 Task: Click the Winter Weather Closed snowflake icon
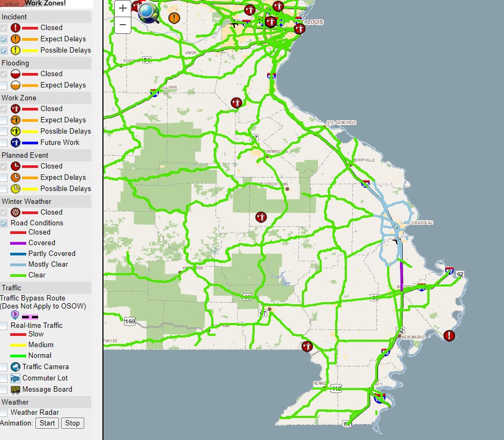16,212
